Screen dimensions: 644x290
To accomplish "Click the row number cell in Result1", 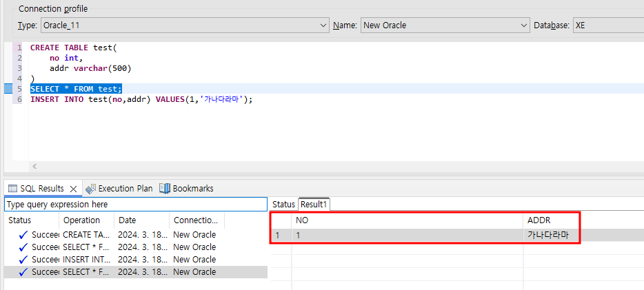I will click(281, 236).
